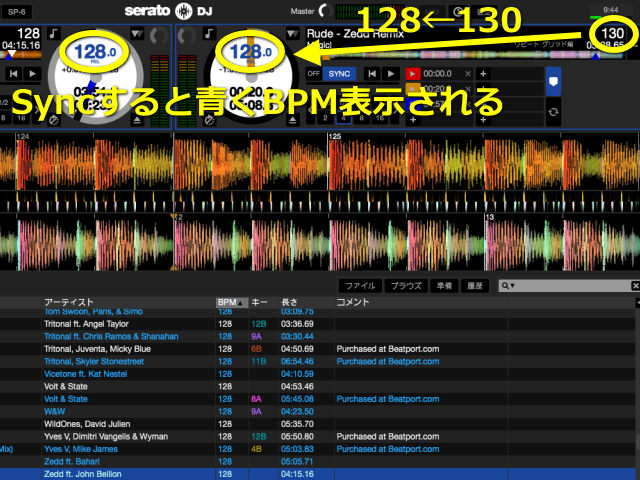The height and width of the screenshot is (480, 640).
Task: Sort library by BPM column
Action: click(x=232, y=302)
